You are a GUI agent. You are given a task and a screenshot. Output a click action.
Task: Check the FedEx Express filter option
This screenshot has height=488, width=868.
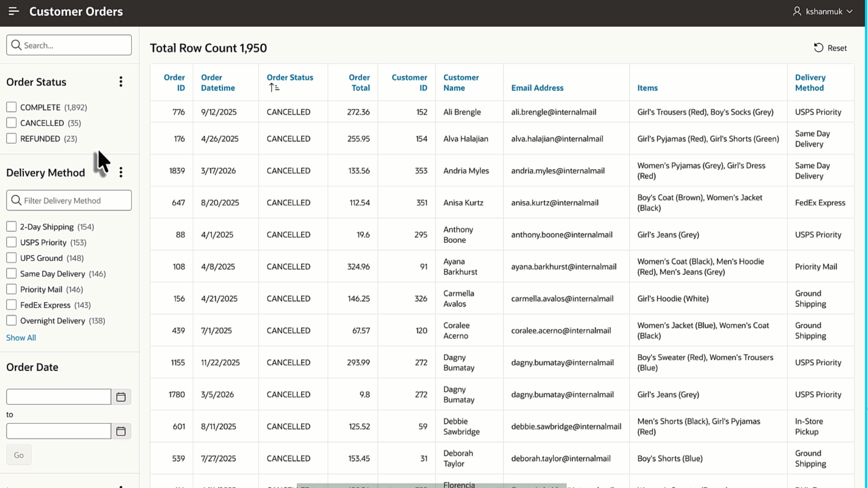point(11,305)
